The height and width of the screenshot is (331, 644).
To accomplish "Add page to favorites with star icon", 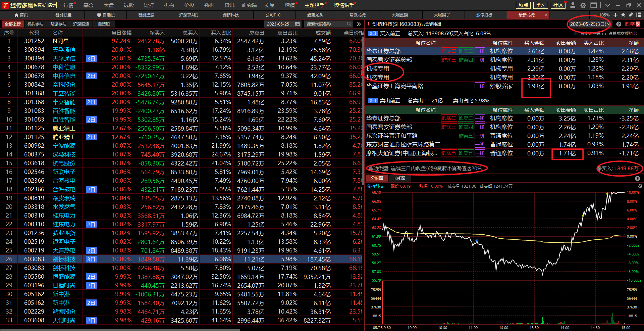I will click(623, 15).
